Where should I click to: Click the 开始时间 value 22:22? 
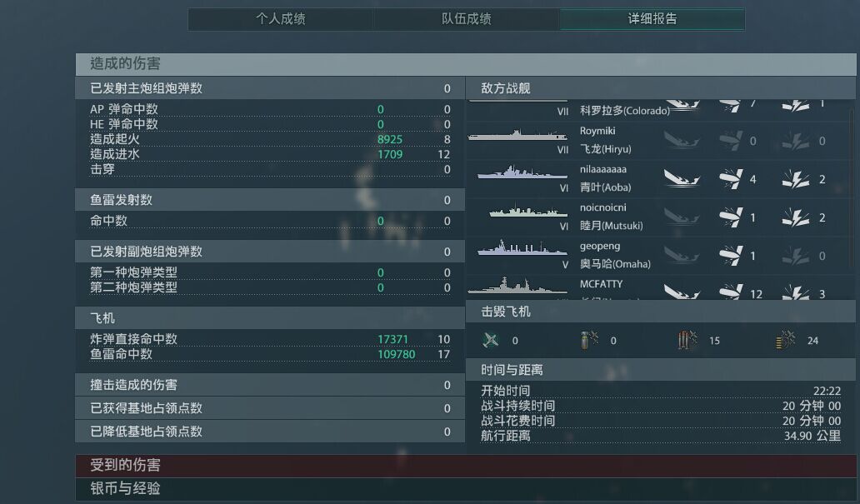pyautogui.click(x=827, y=391)
